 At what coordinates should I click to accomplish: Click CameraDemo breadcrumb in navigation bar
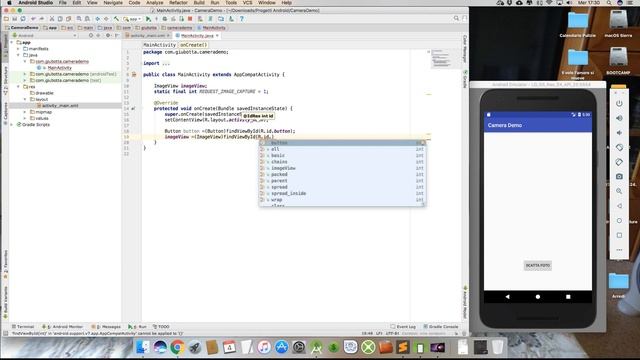21,28
